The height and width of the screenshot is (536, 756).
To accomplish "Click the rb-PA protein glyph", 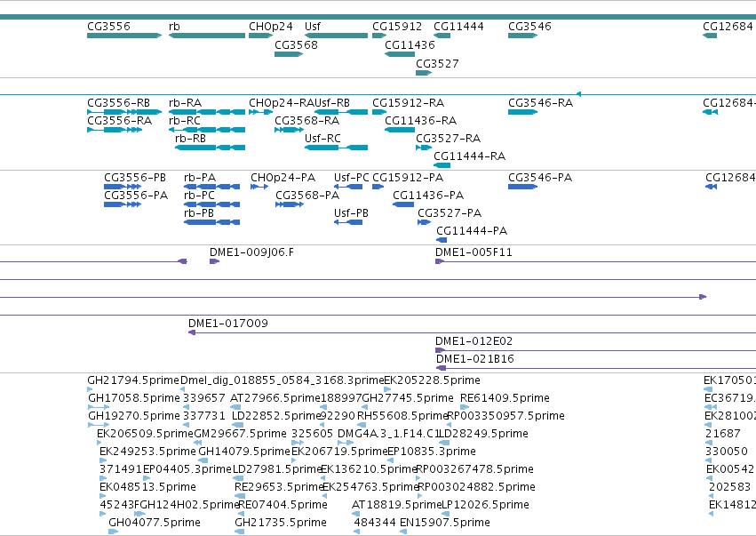I will (x=211, y=187).
